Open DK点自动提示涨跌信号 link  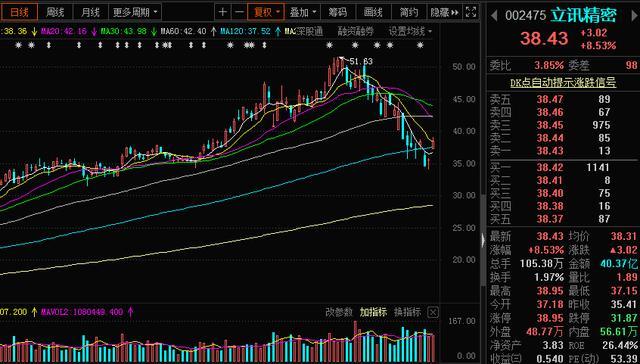point(563,83)
